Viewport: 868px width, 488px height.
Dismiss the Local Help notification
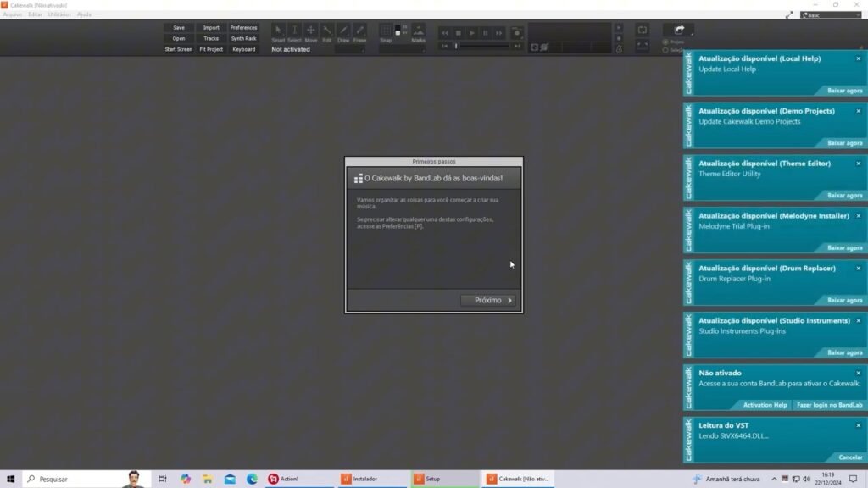click(859, 58)
